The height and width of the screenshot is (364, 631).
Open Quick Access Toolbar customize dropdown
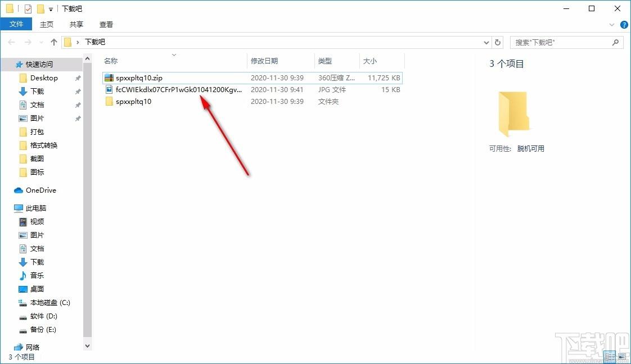coord(51,9)
